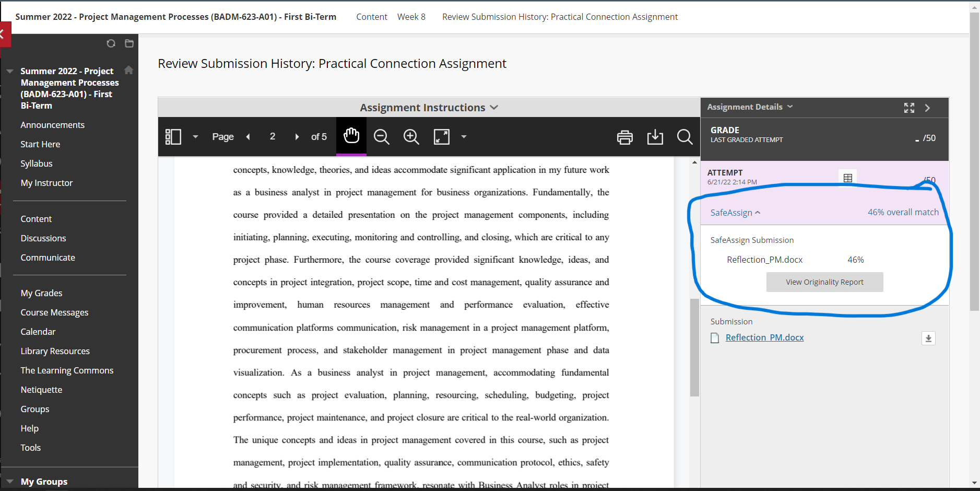Open Tools menu item
Viewport: 980px width, 491px height.
[x=30, y=448]
